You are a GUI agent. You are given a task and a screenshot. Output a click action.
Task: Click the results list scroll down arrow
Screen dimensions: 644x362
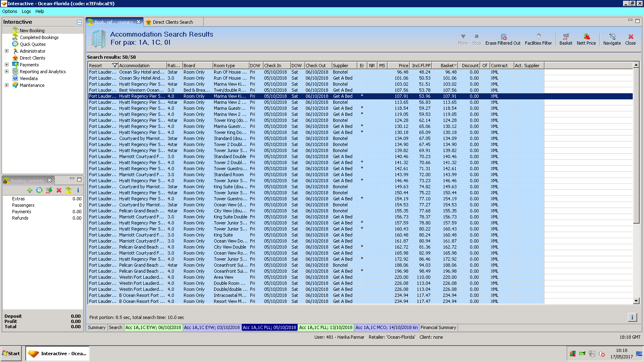(636, 301)
